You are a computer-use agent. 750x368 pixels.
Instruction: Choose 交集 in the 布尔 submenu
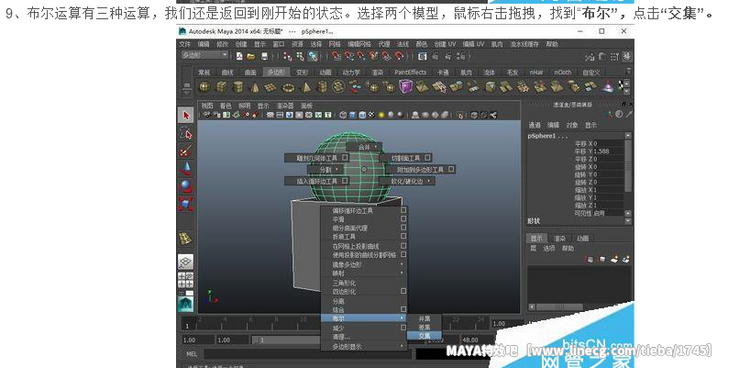click(x=424, y=336)
